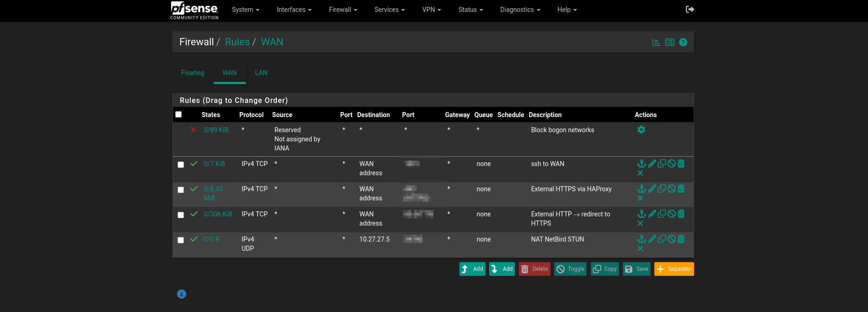Click anchor icon on ssh to WAN rule

(x=642, y=163)
